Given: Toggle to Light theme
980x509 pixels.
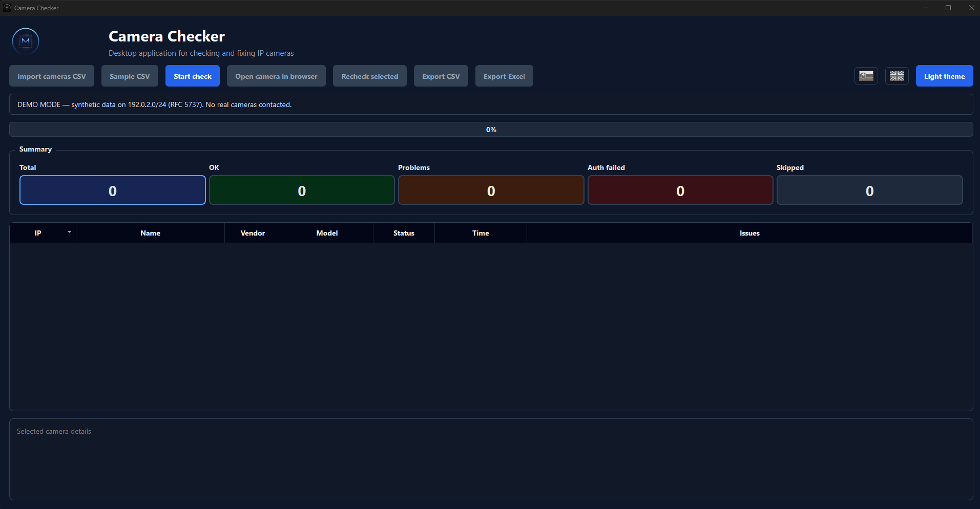Looking at the screenshot, I should (x=944, y=76).
